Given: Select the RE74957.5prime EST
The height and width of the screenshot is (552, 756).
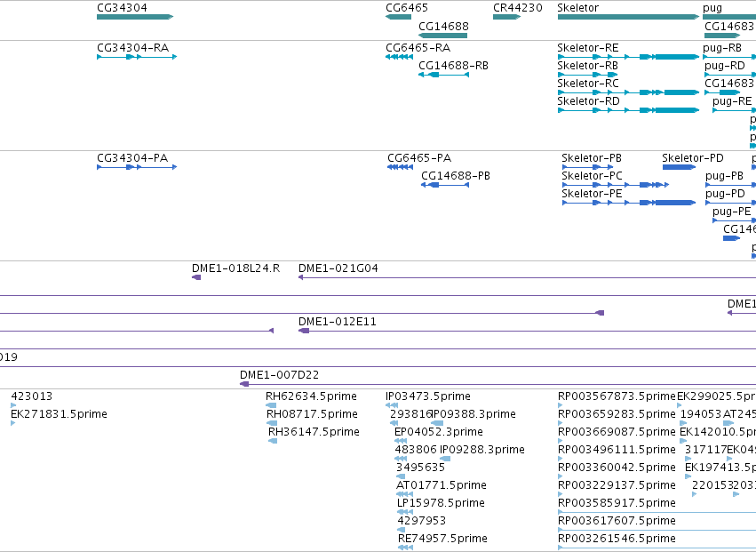Looking at the screenshot, I should [x=405, y=548].
